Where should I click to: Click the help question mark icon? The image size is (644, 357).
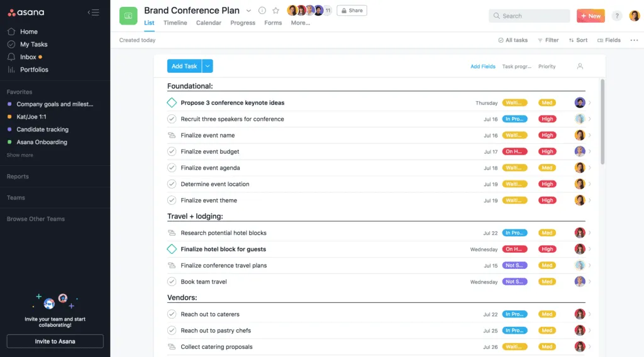tap(617, 16)
